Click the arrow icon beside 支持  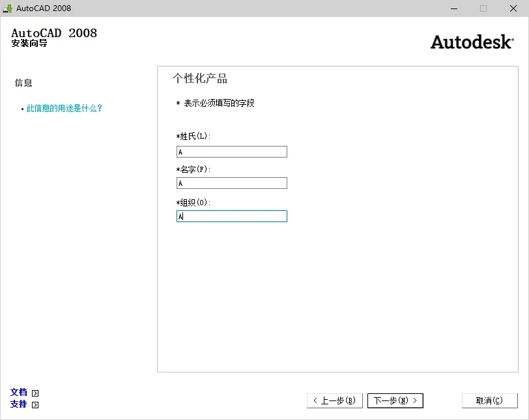tap(35, 405)
